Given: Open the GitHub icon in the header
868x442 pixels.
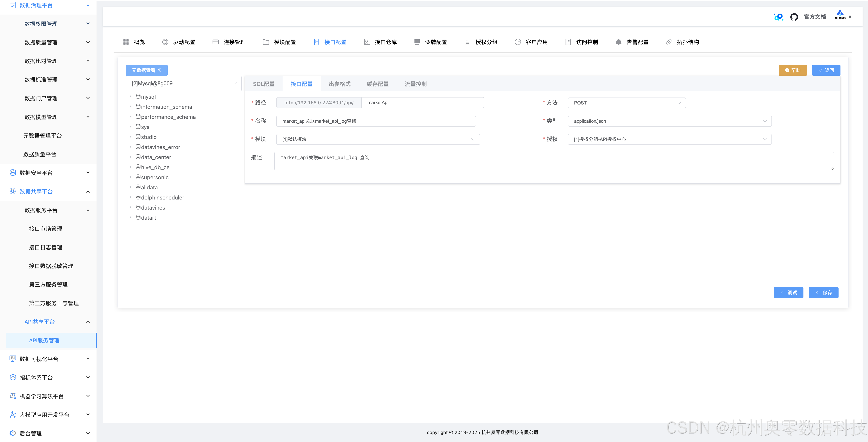Looking at the screenshot, I should coord(794,17).
